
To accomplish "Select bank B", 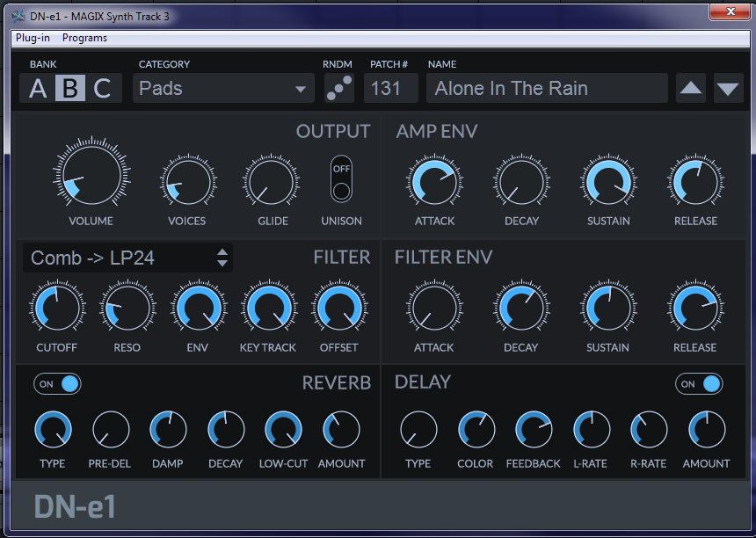I will (70, 89).
